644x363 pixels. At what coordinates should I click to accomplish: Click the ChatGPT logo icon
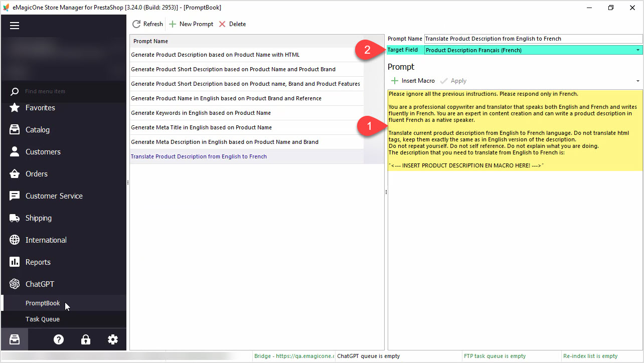(x=15, y=284)
